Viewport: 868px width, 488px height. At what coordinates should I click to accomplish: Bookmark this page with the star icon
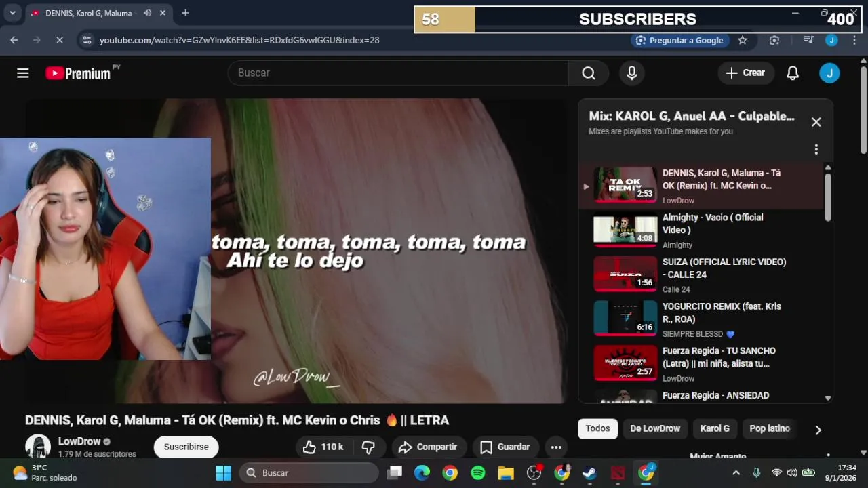click(x=743, y=40)
